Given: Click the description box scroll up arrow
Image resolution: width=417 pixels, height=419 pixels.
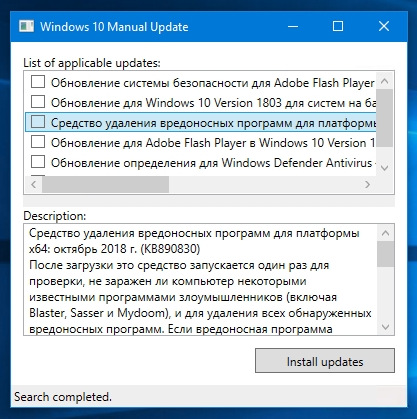Looking at the screenshot, I should pyautogui.click(x=385, y=233).
